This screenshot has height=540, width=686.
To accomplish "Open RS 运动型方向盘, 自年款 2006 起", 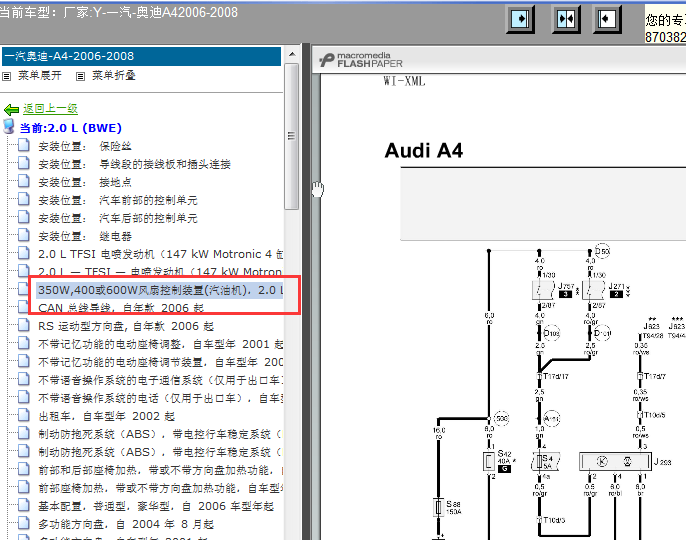I will tap(126, 326).
